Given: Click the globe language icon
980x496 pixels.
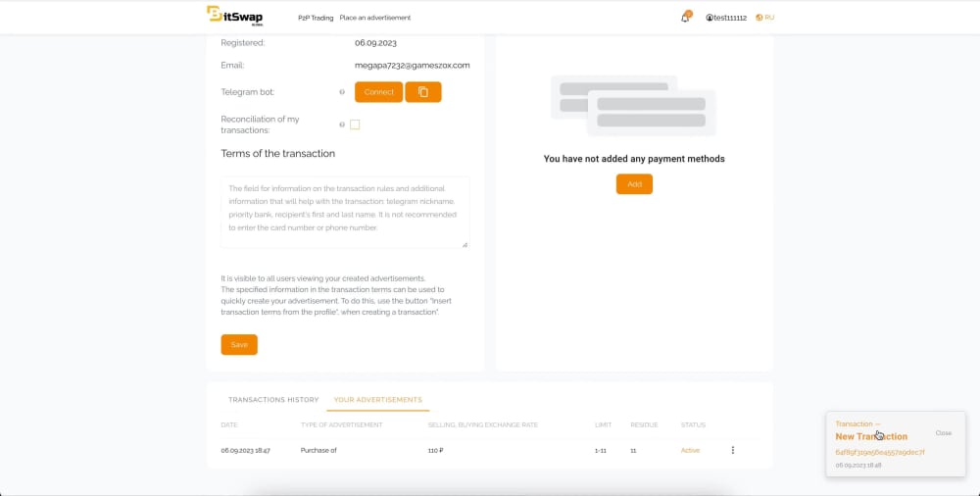Looking at the screenshot, I should [x=759, y=18].
